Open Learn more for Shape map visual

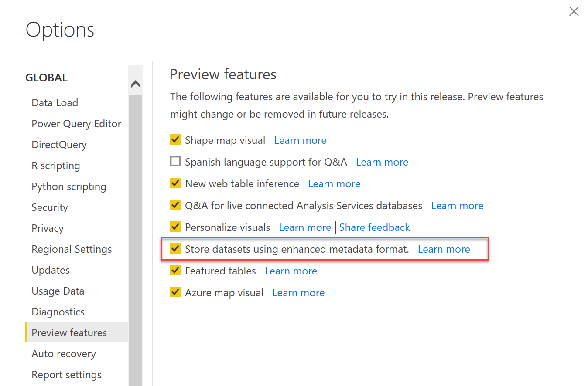pyautogui.click(x=300, y=140)
